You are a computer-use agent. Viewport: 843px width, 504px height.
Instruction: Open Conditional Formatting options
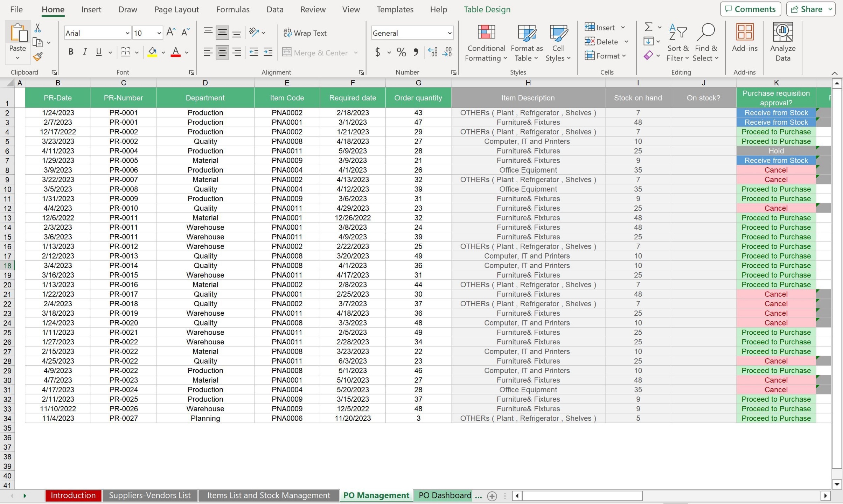pyautogui.click(x=486, y=43)
